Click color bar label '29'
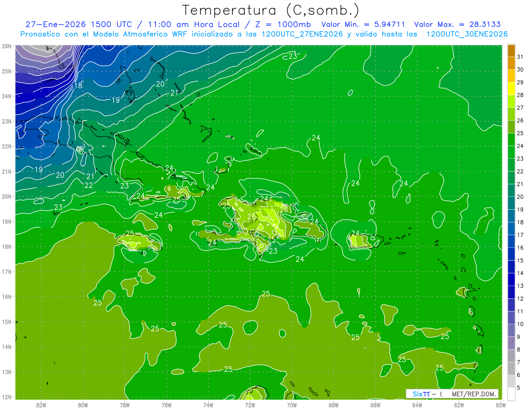The height and width of the screenshot is (411, 532). (520, 82)
